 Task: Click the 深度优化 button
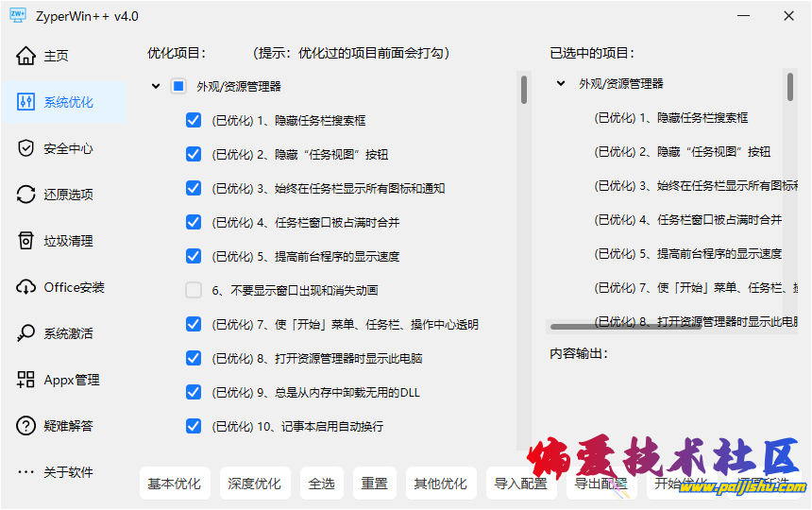[255, 484]
